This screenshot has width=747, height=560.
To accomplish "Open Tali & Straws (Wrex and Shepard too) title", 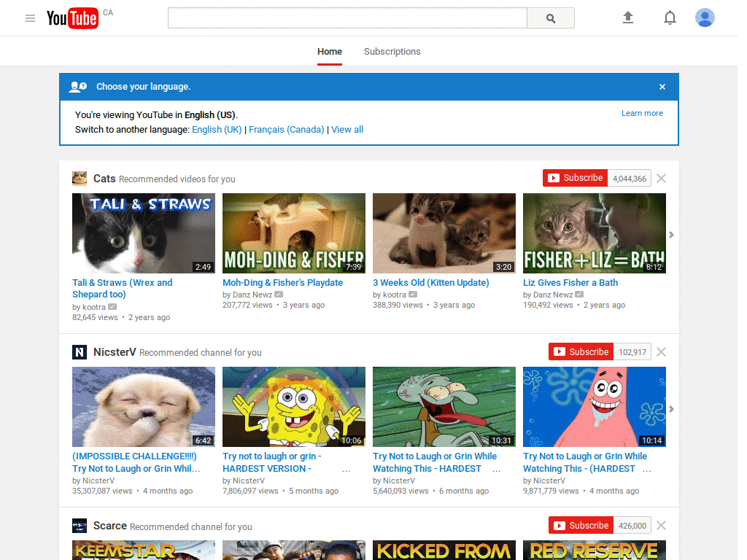I will (x=123, y=289).
